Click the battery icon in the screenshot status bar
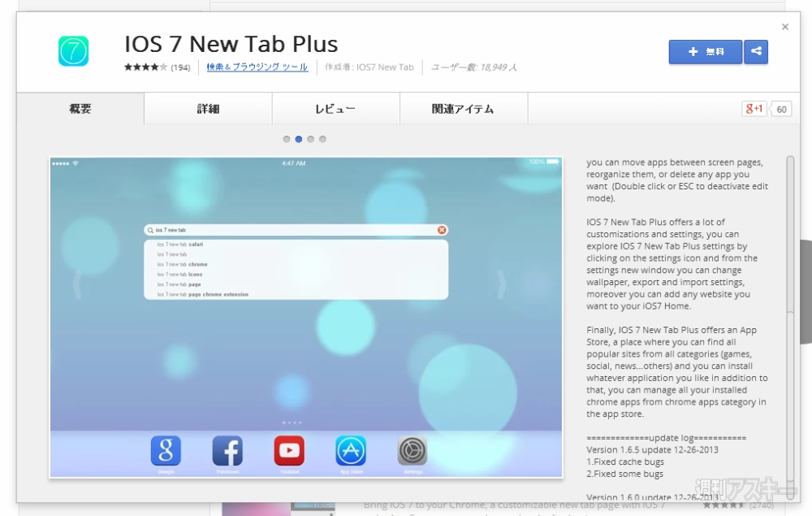The width and height of the screenshot is (812, 516). (x=552, y=162)
